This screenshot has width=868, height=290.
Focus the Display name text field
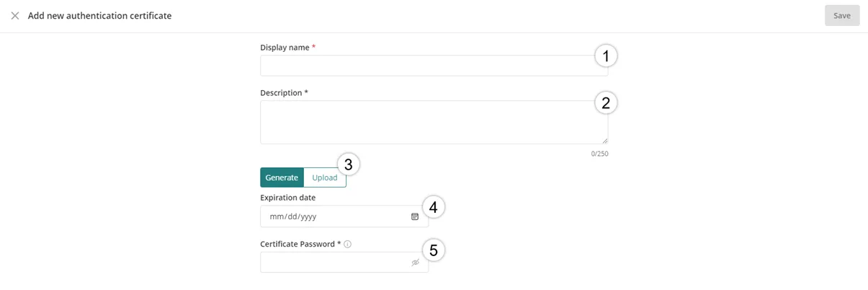(434, 66)
